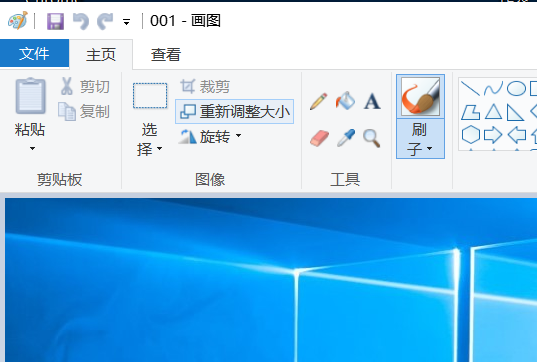The height and width of the screenshot is (362, 537).
Task: Select the curve shape
Action: (x=493, y=89)
